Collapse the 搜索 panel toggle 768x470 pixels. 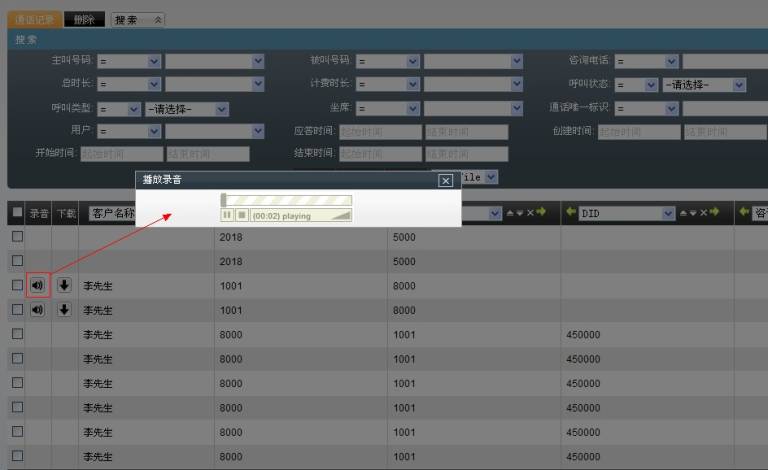(158, 19)
